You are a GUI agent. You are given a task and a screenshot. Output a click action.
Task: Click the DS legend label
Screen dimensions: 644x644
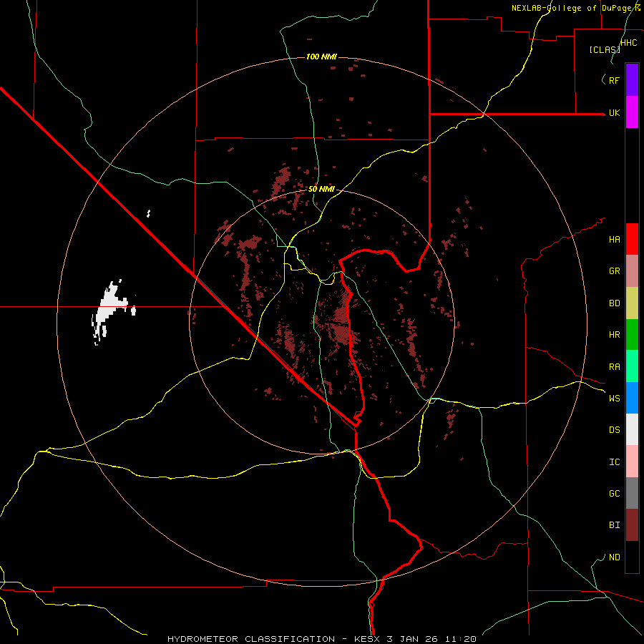[615, 429]
